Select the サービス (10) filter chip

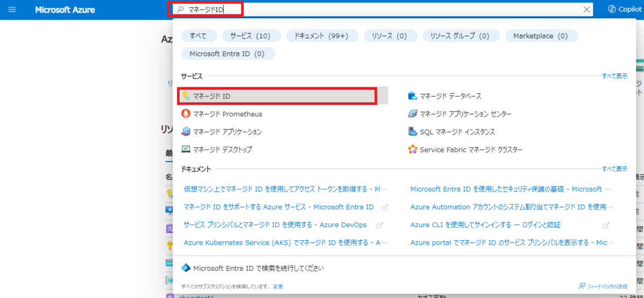click(x=251, y=36)
